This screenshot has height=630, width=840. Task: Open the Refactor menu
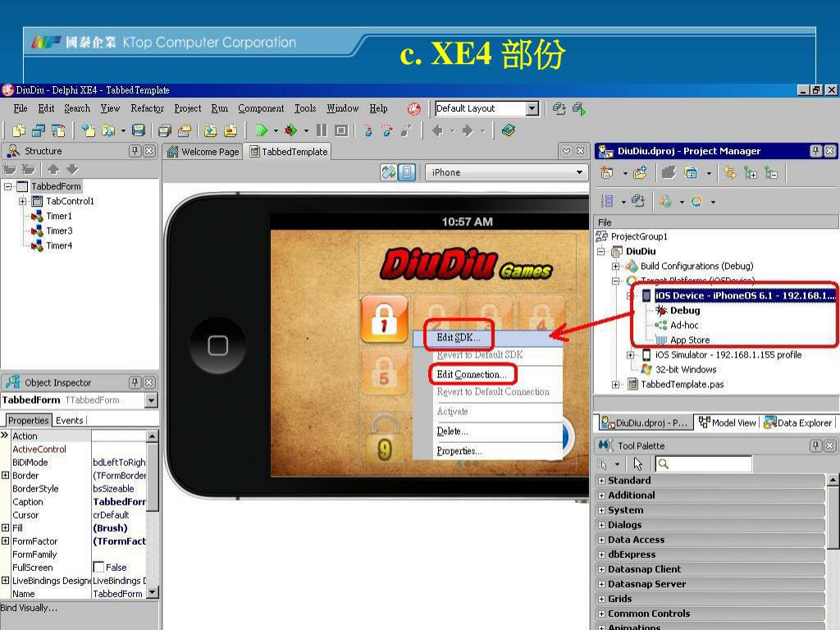148,108
